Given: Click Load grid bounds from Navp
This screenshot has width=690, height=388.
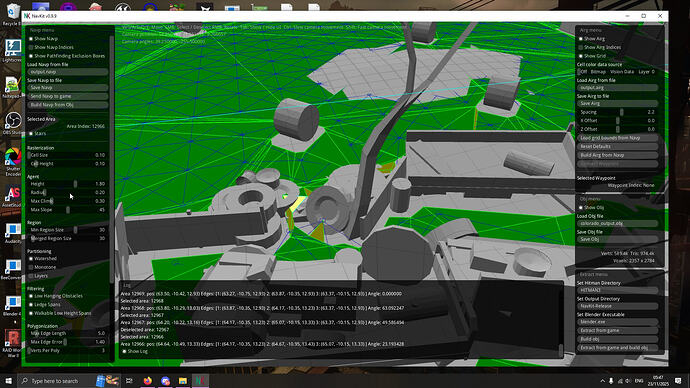Looking at the screenshot, I should coord(617,138).
